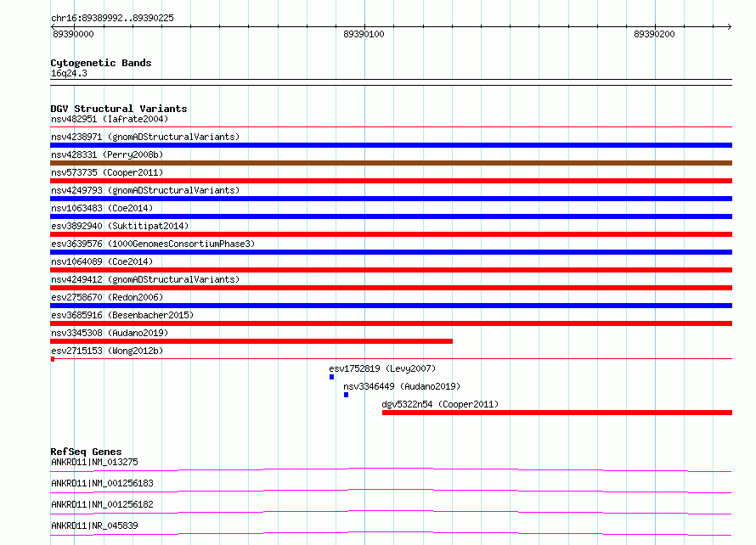Image resolution: width=756 pixels, height=545 pixels.
Task: Select the blue nsv1063483 variant bar
Action: coord(391,216)
